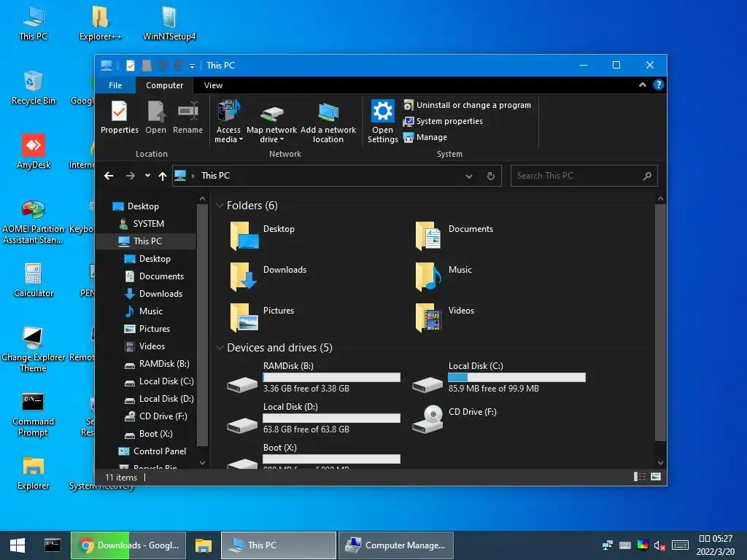Click the Search This PC field
Screen dimensions: 747x560
pyautogui.click(x=584, y=176)
